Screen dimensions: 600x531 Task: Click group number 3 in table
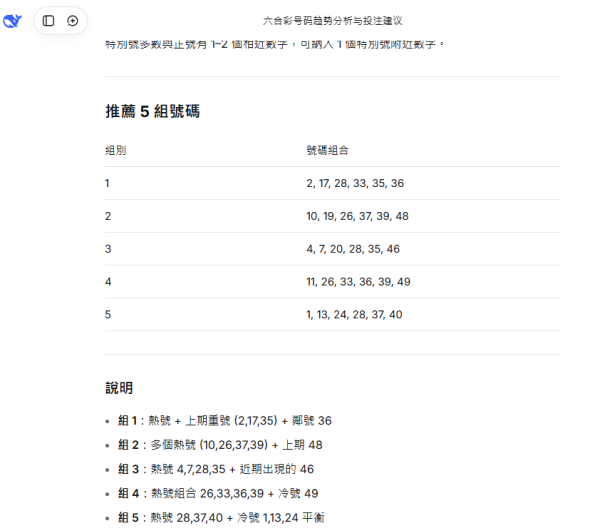(108, 249)
